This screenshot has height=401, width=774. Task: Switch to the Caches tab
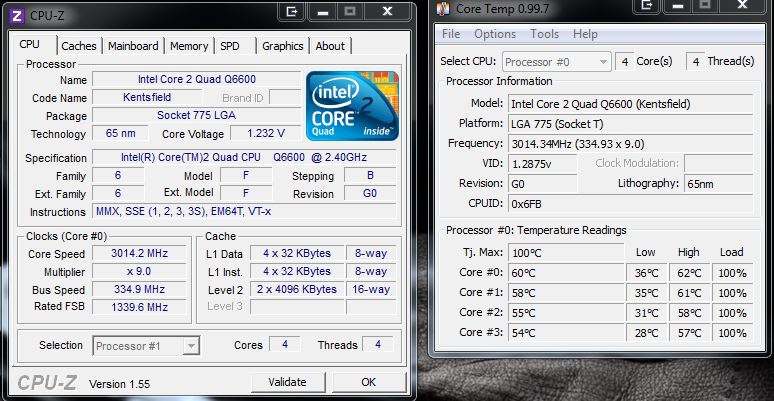click(79, 46)
